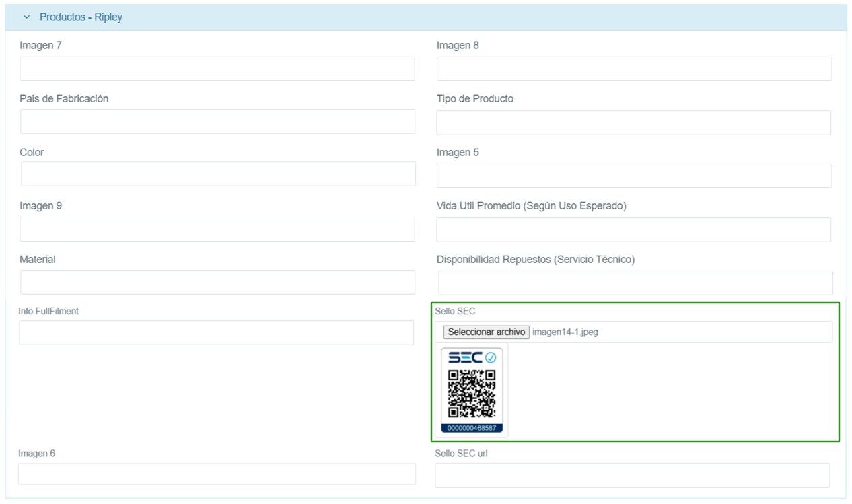
Task: Focus the Imagen 6 input field
Action: point(217,474)
